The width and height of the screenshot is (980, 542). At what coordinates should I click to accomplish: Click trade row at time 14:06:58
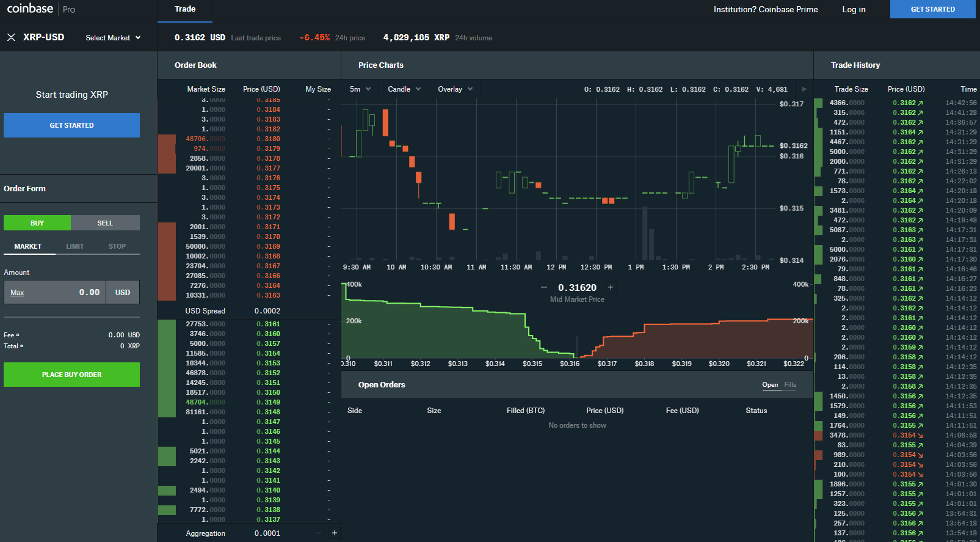(x=897, y=435)
